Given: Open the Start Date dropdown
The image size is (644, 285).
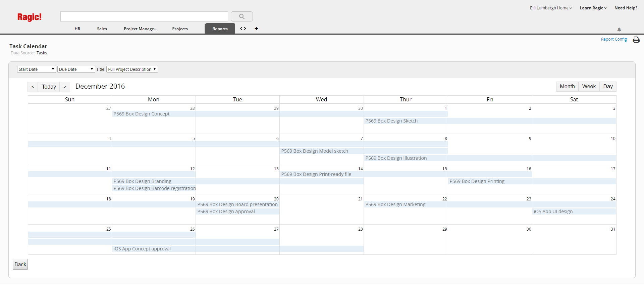Looking at the screenshot, I should [x=36, y=69].
